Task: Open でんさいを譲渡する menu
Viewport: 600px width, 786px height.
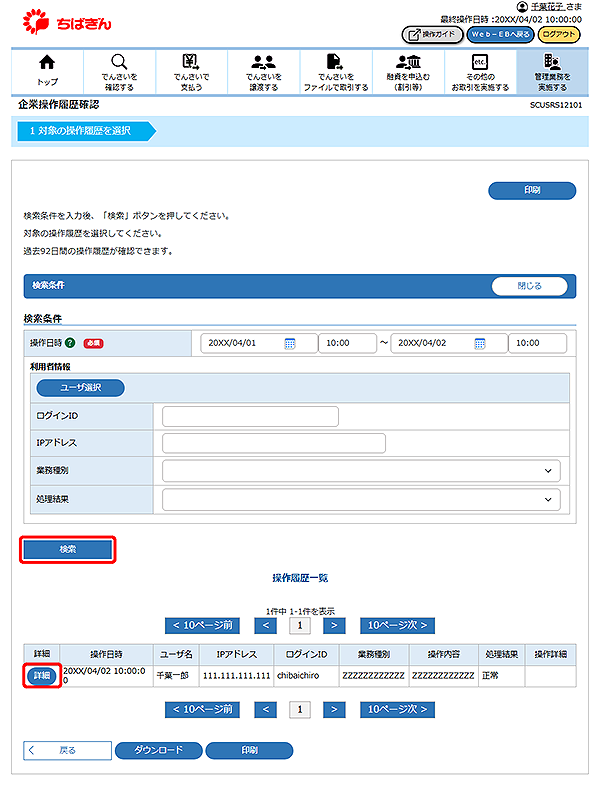Action: (x=264, y=71)
